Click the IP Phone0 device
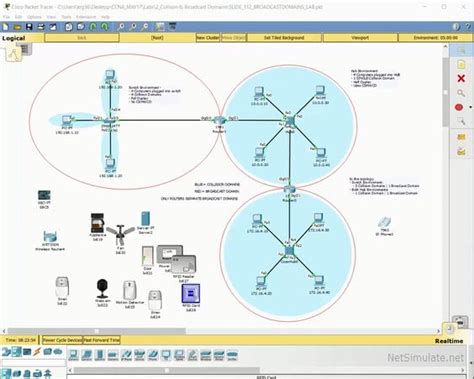474x379 pixels. (x=384, y=222)
